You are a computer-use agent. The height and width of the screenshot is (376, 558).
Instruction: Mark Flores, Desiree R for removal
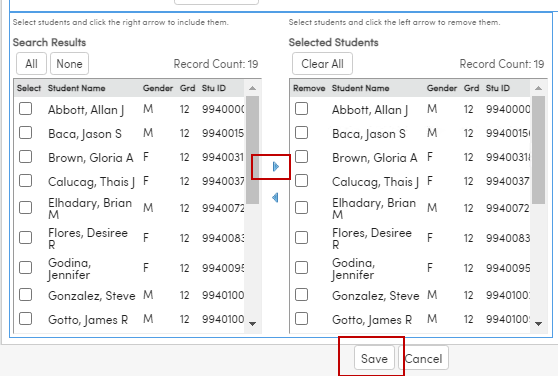(301, 238)
